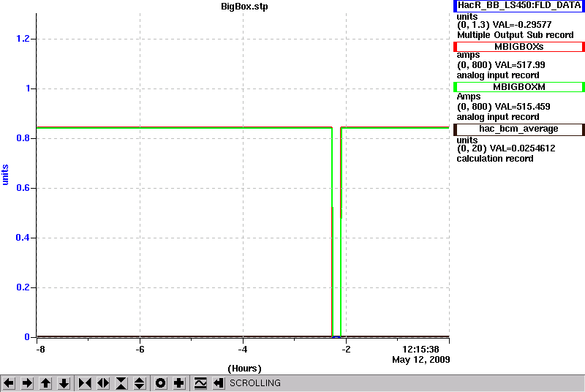Select the HacR_BB_LS450:FLD_DATA curve legend box
The width and height of the screenshot is (585, 392).
point(519,6)
